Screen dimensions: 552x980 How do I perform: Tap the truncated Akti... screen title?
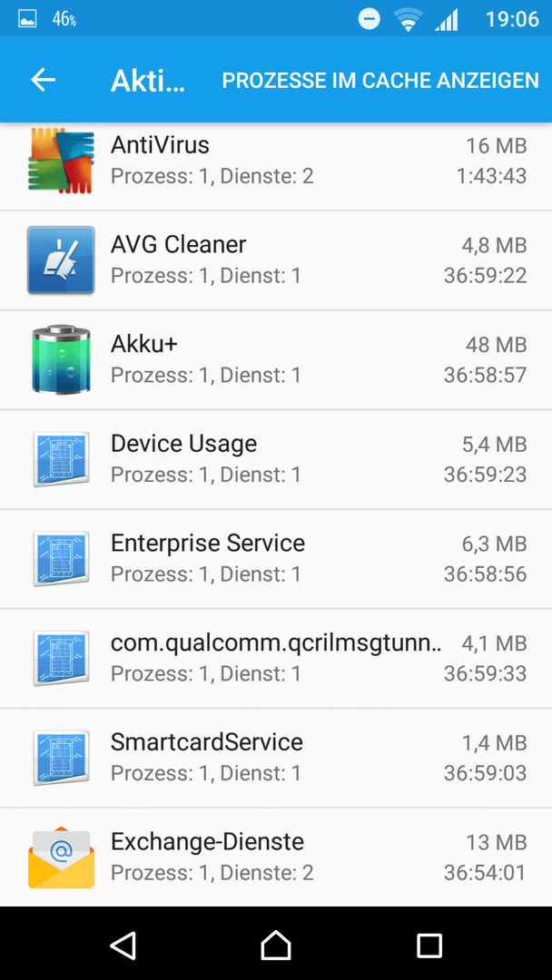point(148,81)
